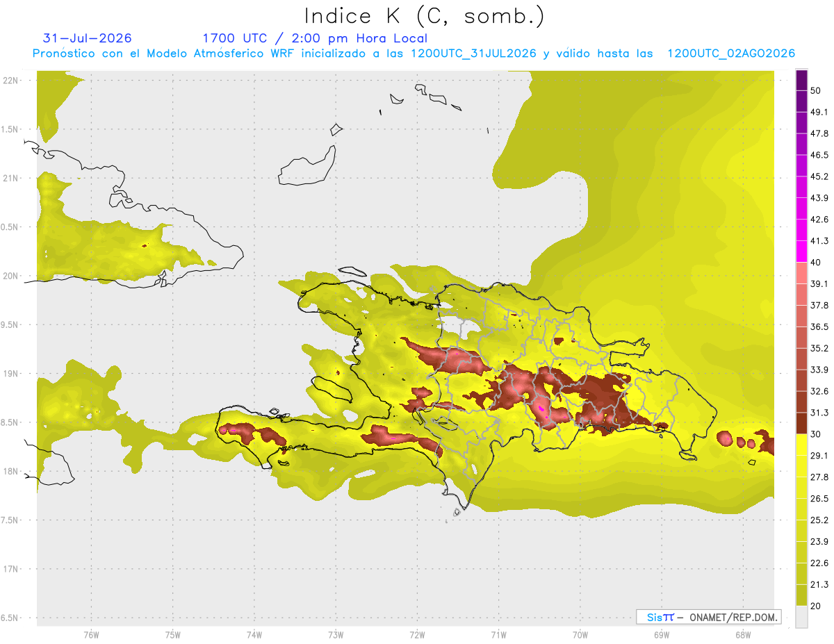This screenshot has height=644, width=834.
Task: Click the legend value 50
Action: tap(816, 90)
